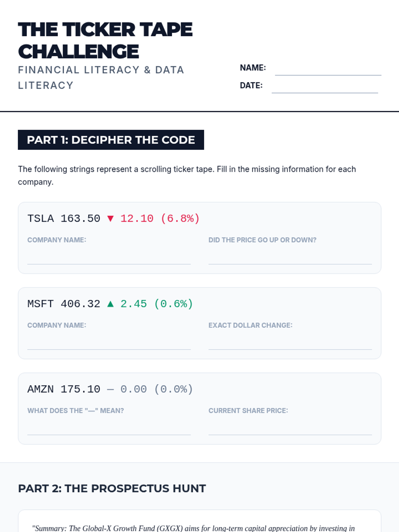Click the MSFT Company Name answer line

coord(109,342)
